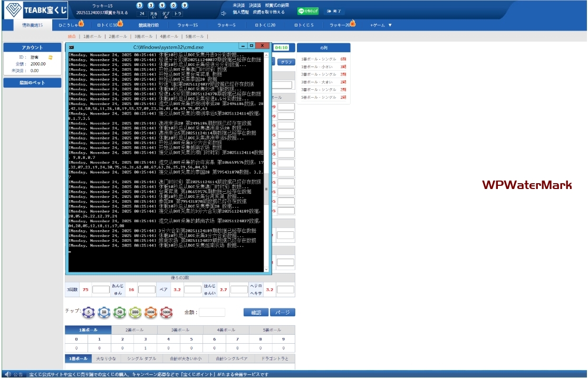Click the 金額 amount input field
The image size is (588, 378).
tap(212, 313)
